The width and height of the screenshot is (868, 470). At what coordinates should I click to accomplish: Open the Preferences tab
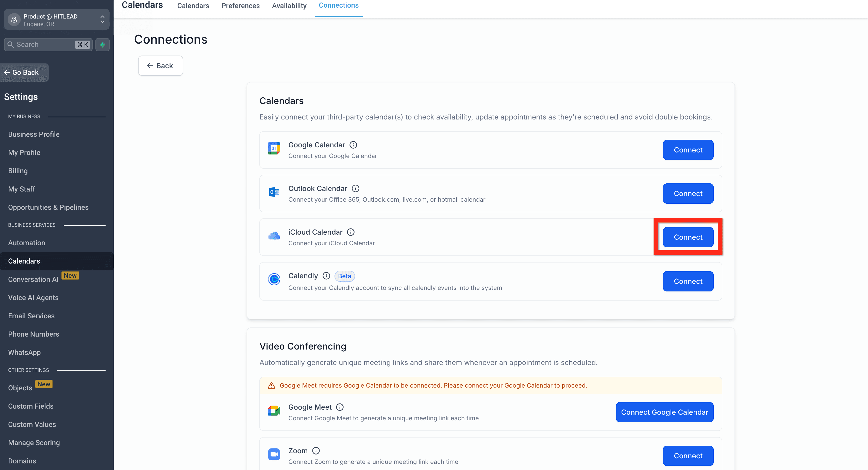coord(241,6)
